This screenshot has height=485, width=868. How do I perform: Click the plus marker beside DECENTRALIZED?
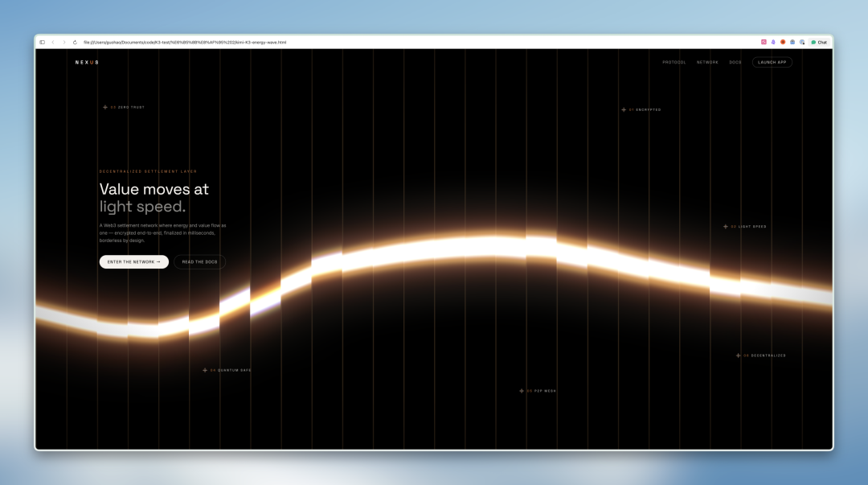[x=739, y=356]
